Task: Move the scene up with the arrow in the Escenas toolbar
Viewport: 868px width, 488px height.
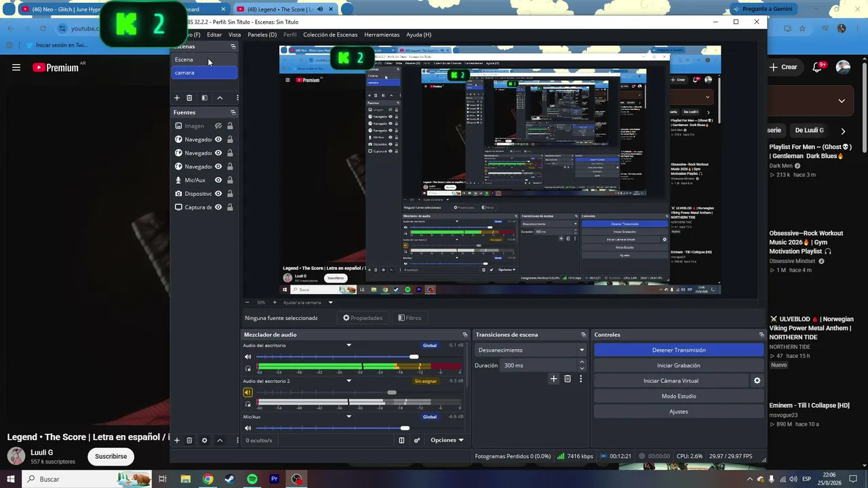Action: click(x=220, y=98)
